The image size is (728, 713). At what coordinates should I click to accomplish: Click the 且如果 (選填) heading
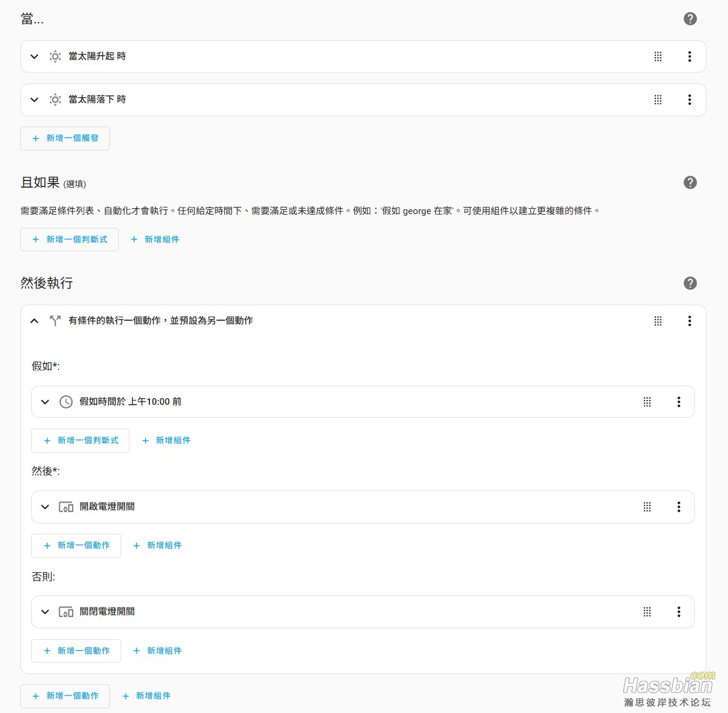pyautogui.click(x=53, y=182)
